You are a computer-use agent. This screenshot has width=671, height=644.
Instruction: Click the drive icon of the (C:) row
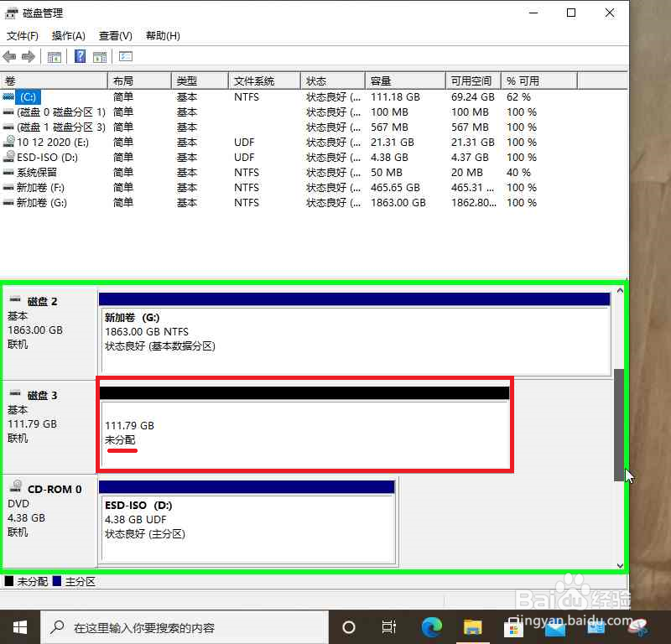[8, 96]
